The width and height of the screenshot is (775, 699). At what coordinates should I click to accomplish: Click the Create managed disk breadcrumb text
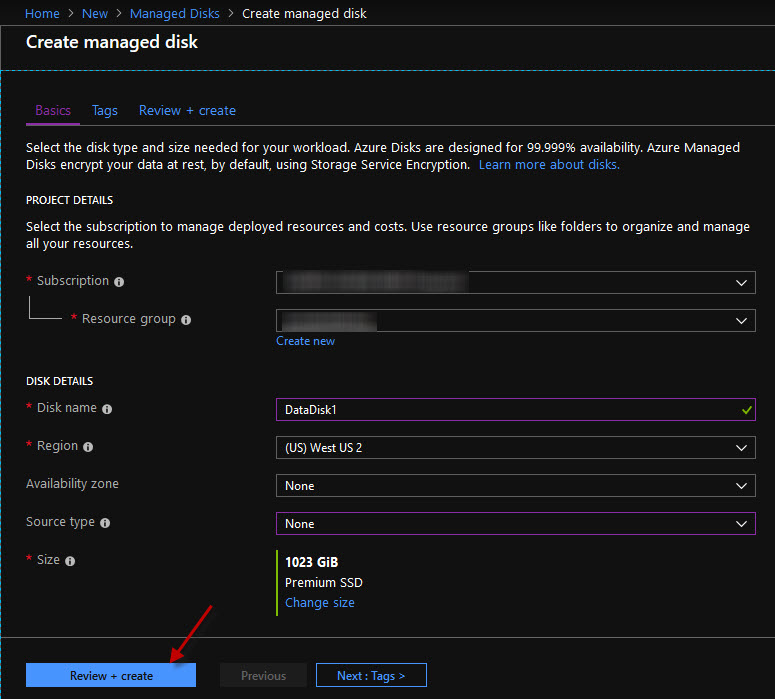(x=304, y=13)
